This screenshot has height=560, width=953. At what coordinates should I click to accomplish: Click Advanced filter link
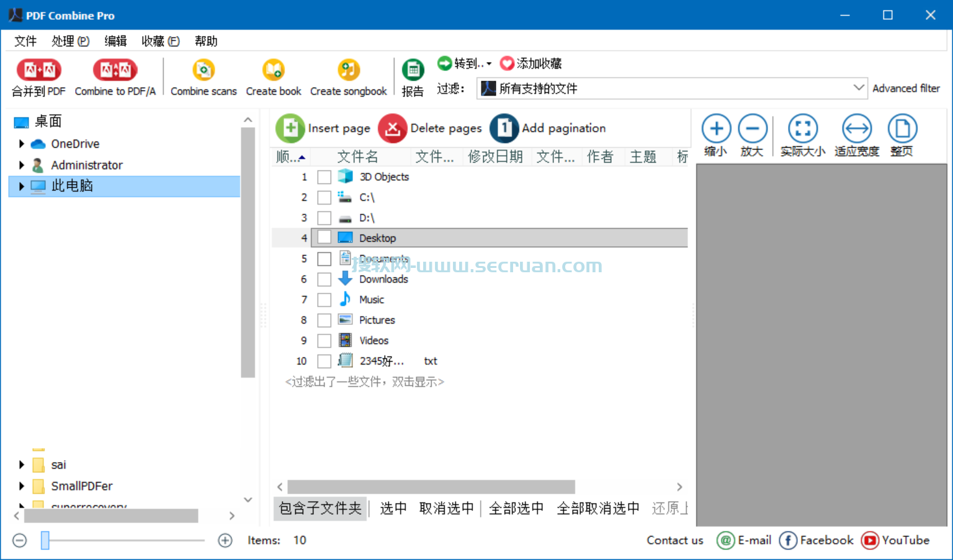906,89
